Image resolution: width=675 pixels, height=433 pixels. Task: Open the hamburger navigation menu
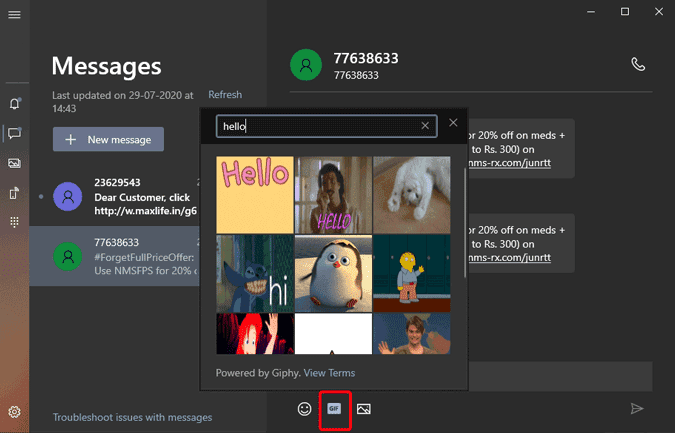click(14, 15)
